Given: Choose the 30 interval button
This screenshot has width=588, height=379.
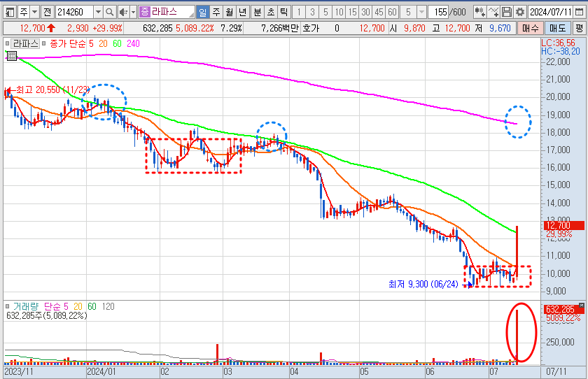Looking at the screenshot, I should tap(365, 13).
